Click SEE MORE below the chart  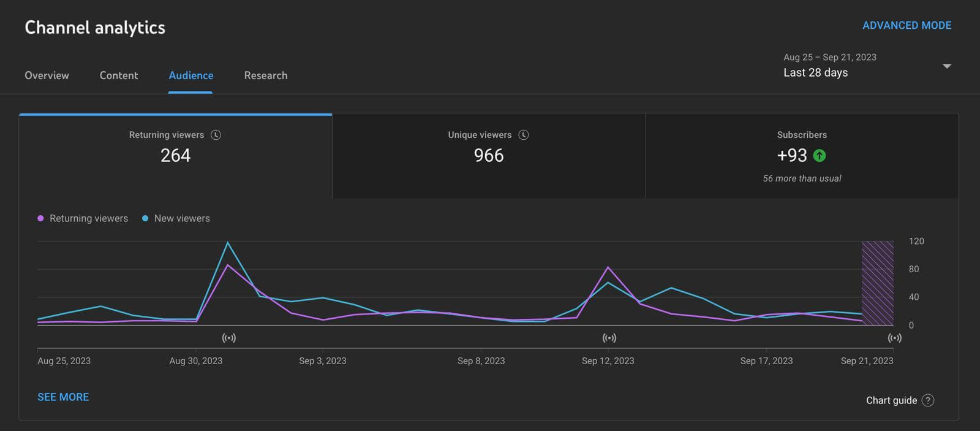pyautogui.click(x=63, y=397)
